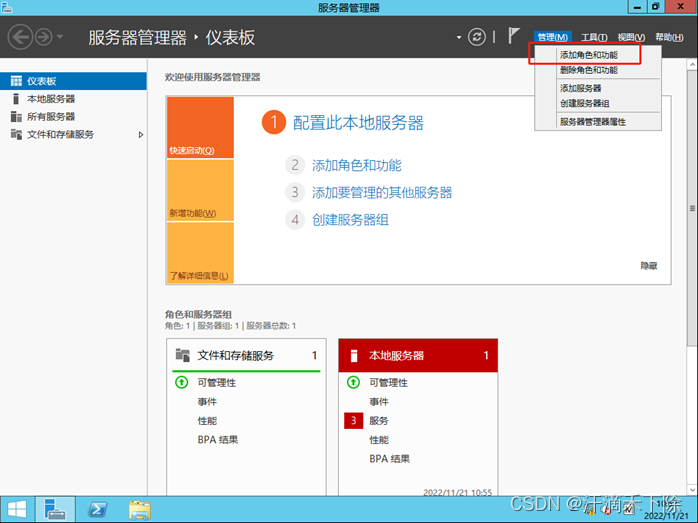This screenshot has width=698, height=523.
Task: Open the Windows Start button
Action: tap(17, 509)
